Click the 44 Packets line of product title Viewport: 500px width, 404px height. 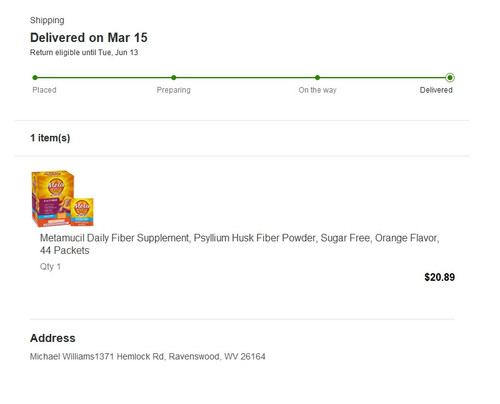(65, 250)
